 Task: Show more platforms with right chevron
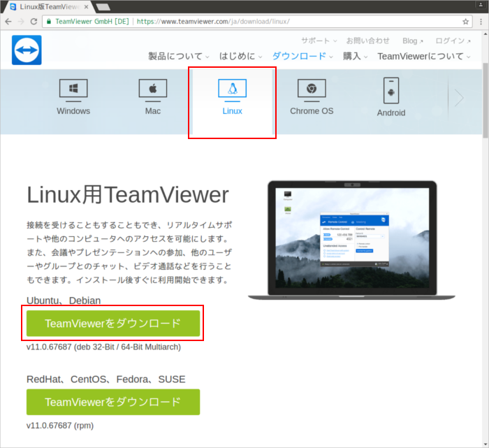click(459, 98)
